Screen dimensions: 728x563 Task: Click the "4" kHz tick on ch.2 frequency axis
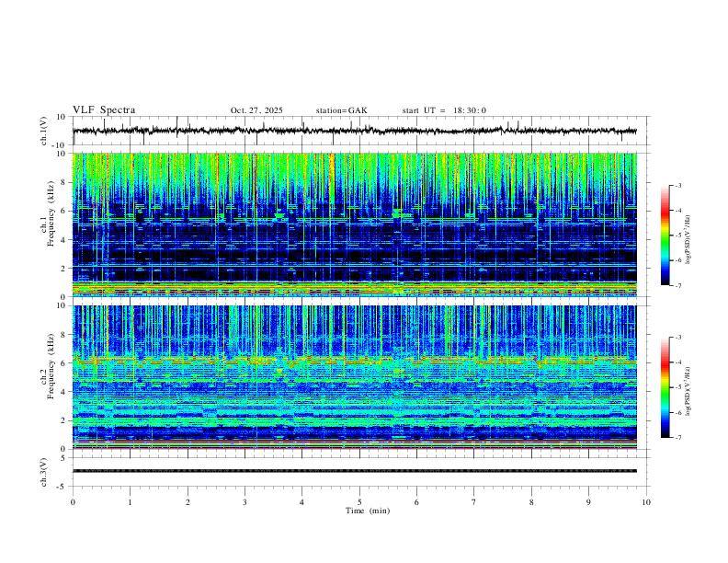[x=64, y=392]
